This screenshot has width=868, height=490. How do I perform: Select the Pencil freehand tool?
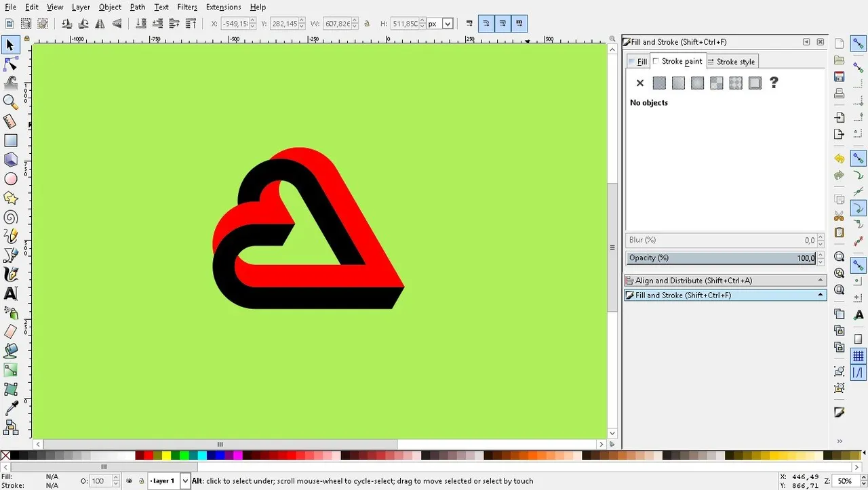point(11,236)
